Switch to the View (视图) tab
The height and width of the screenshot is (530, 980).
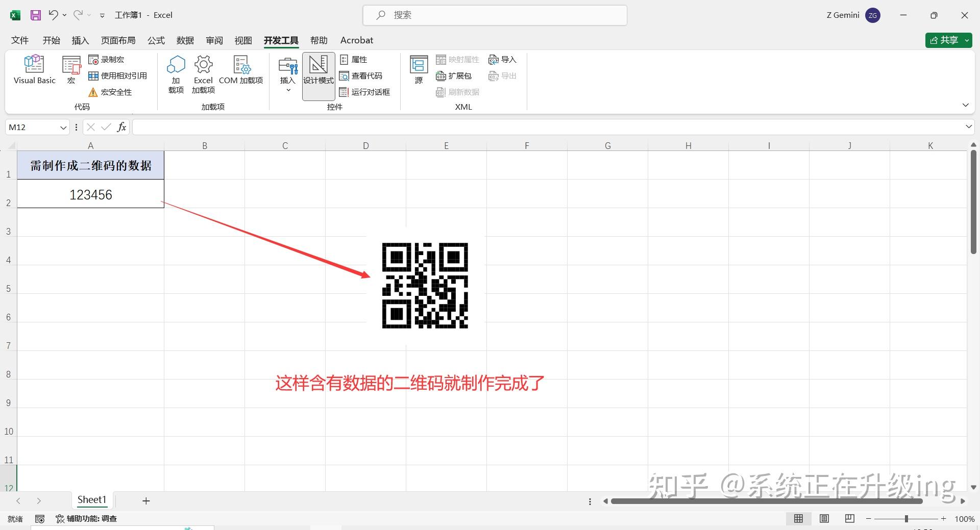[243, 40]
